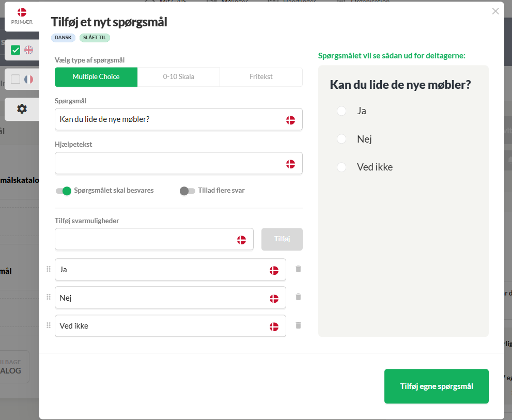Delete the 'Ja' answer option
This screenshot has height=420, width=512.
pyautogui.click(x=298, y=269)
